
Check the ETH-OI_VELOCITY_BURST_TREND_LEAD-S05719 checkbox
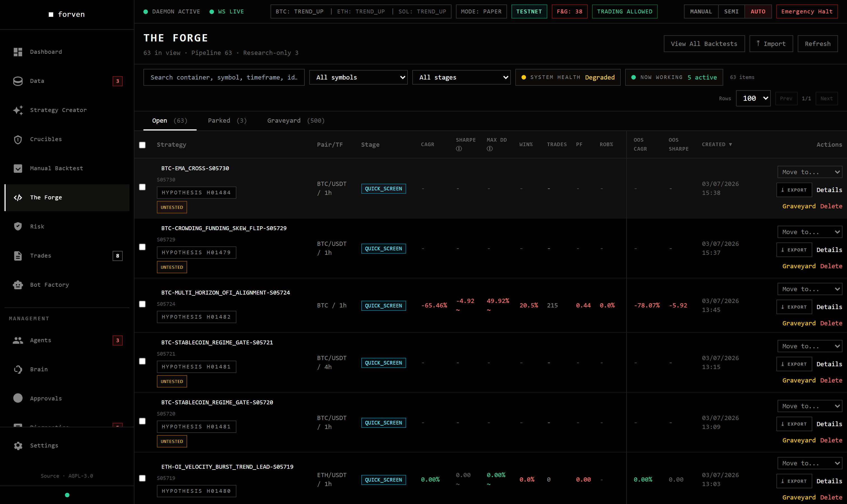(142, 478)
